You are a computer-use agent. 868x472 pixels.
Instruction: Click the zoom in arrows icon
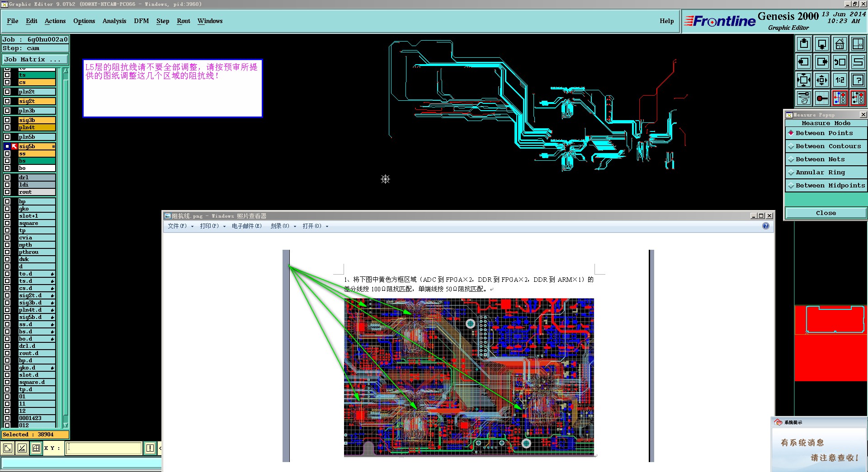(804, 80)
